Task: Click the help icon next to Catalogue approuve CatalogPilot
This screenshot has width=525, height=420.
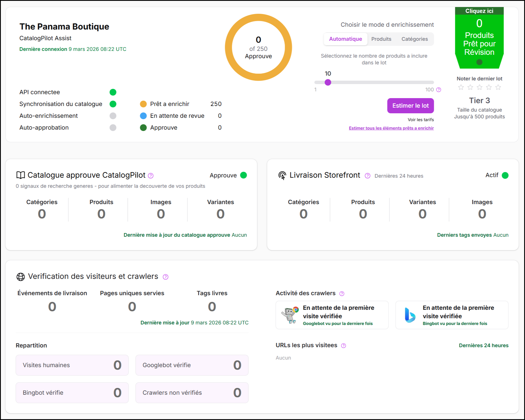Action: (151, 176)
